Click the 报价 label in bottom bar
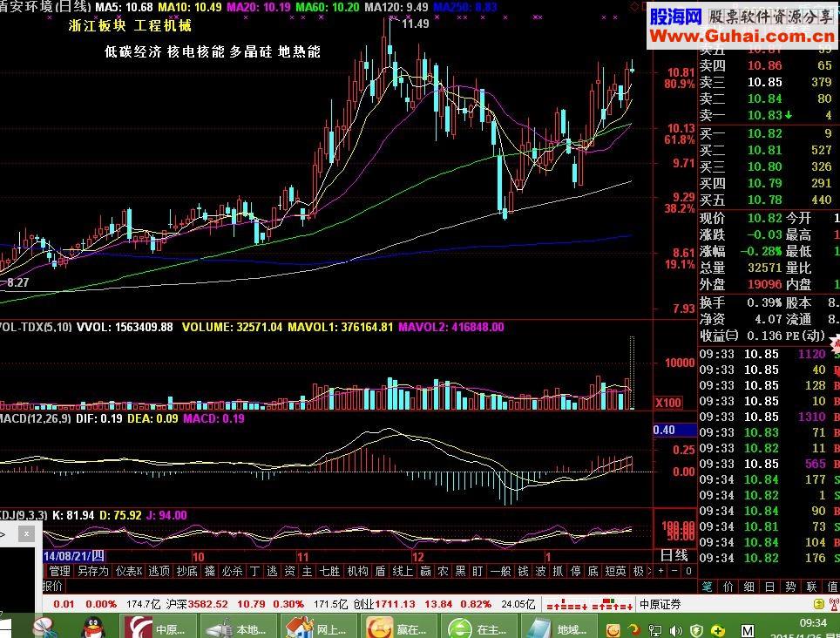840x638 pixels. [x=52, y=586]
